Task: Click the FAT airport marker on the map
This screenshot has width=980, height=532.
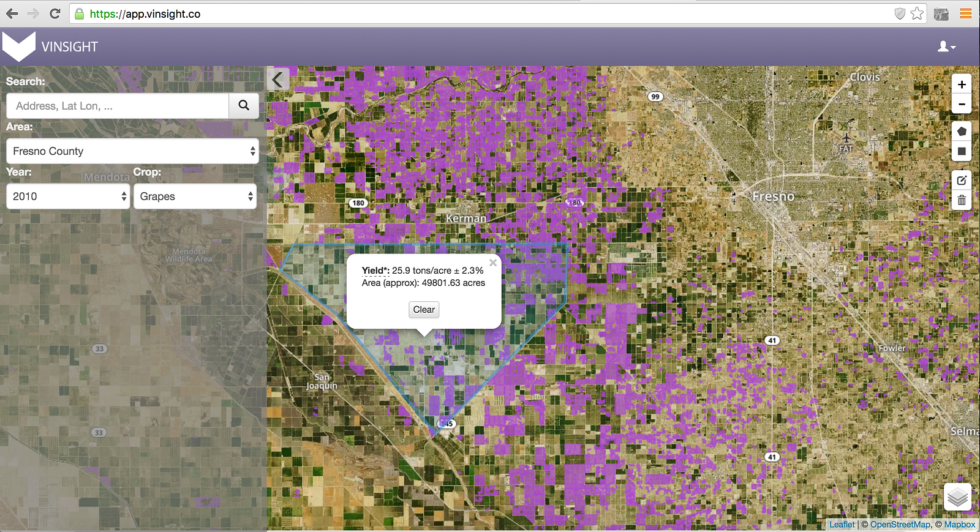Action: (846, 141)
